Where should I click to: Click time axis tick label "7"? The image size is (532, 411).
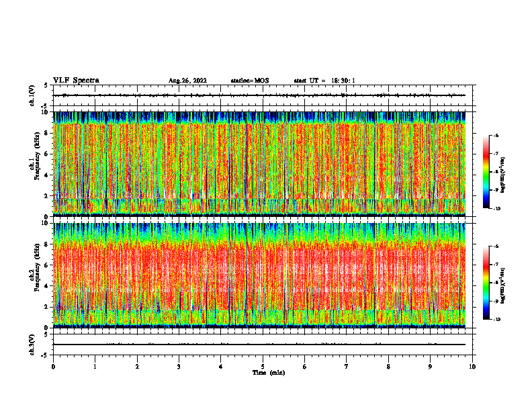point(347,367)
